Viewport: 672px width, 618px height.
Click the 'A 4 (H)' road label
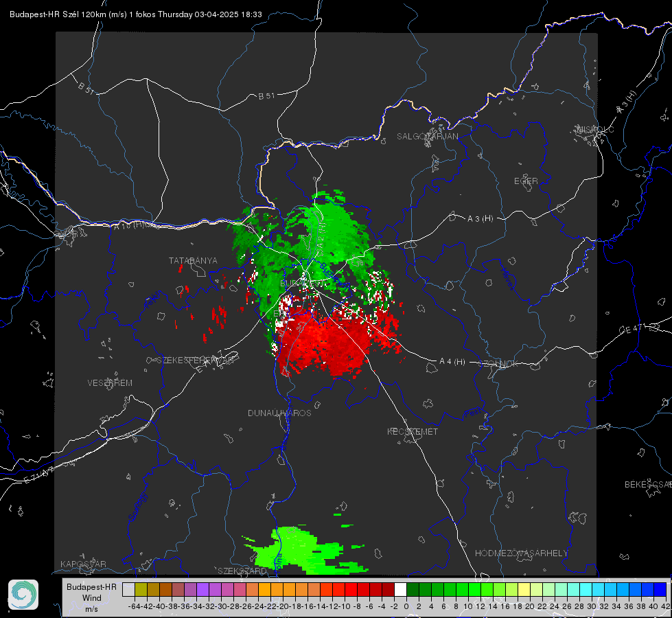pos(452,362)
